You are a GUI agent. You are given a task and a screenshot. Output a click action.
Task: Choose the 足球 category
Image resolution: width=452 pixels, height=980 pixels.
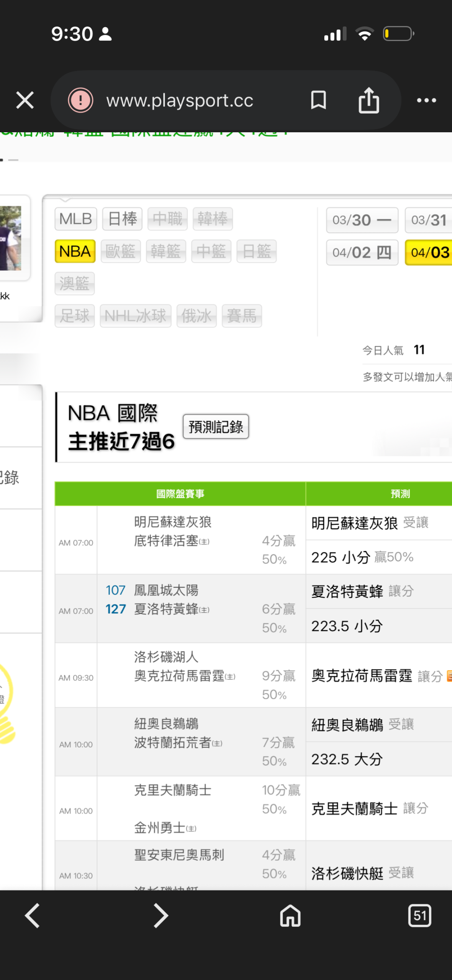[x=74, y=316]
